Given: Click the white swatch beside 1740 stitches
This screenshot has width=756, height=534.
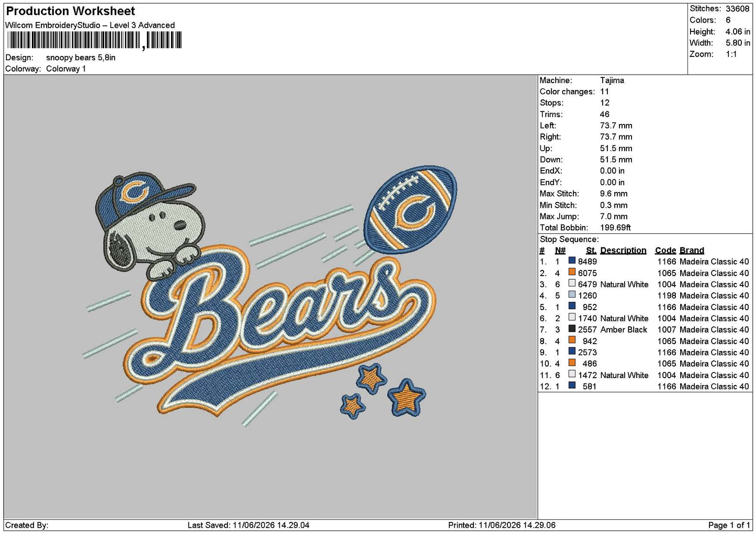Looking at the screenshot, I should [572, 317].
